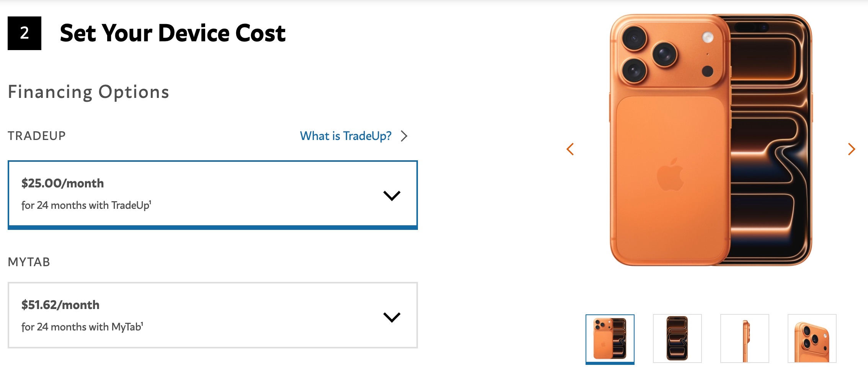The width and height of the screenshot is (868, 384).
Task: Expand the $25.00/month TradeUp details chevron
Action: [x=392, y=195]
